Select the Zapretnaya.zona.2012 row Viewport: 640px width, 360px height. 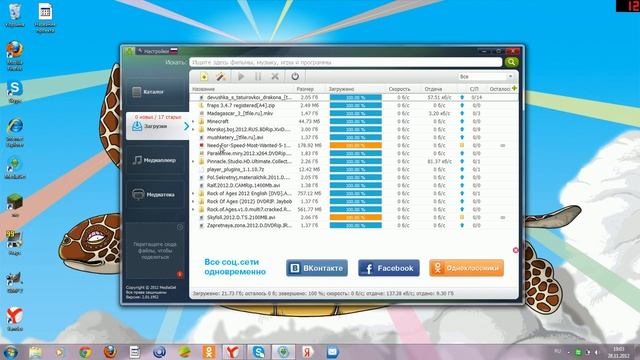(x=353, y=225)
